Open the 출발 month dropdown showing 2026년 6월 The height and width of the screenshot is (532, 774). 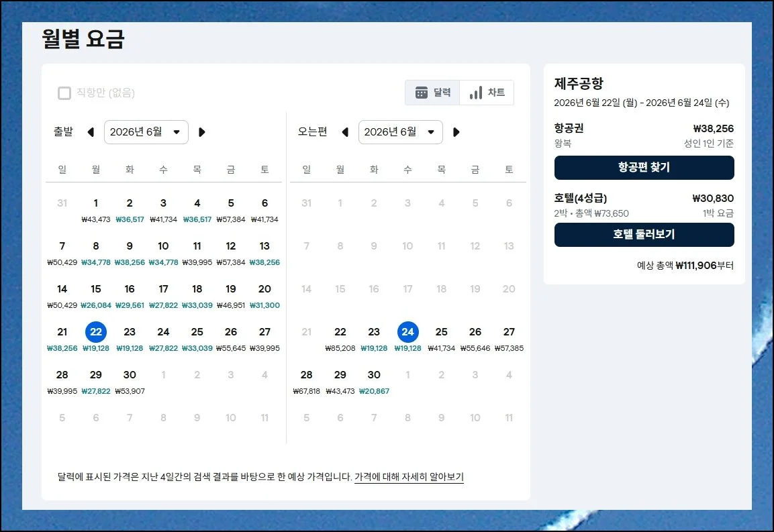click(146, 132)
